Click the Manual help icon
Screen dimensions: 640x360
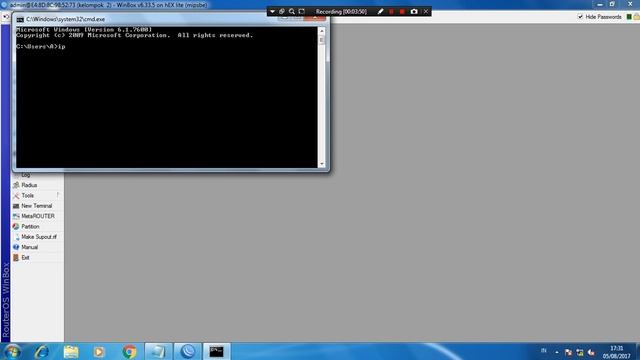16,247
